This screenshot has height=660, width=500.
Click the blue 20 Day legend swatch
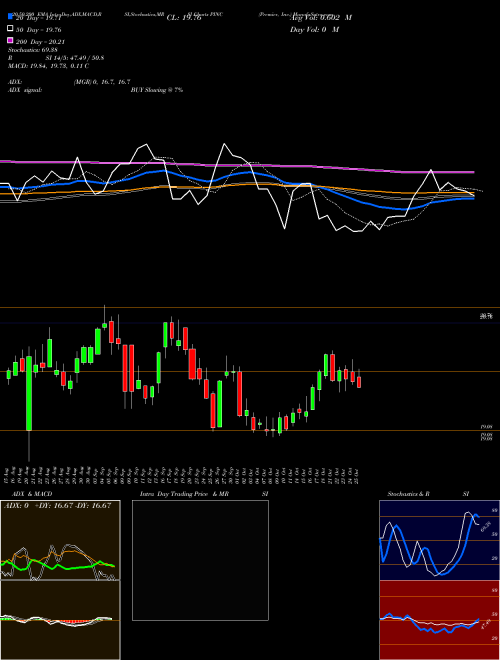point(11,17)
